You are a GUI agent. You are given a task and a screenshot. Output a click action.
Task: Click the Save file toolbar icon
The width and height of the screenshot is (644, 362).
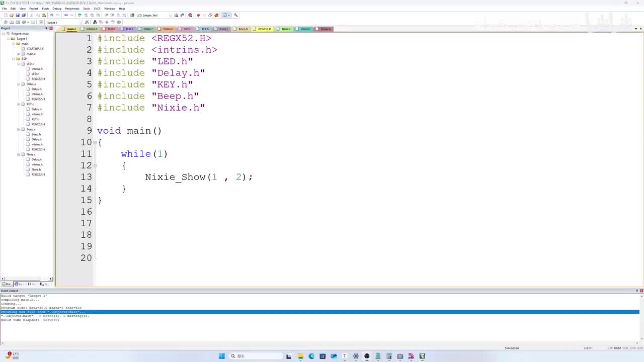click(18, 15)
